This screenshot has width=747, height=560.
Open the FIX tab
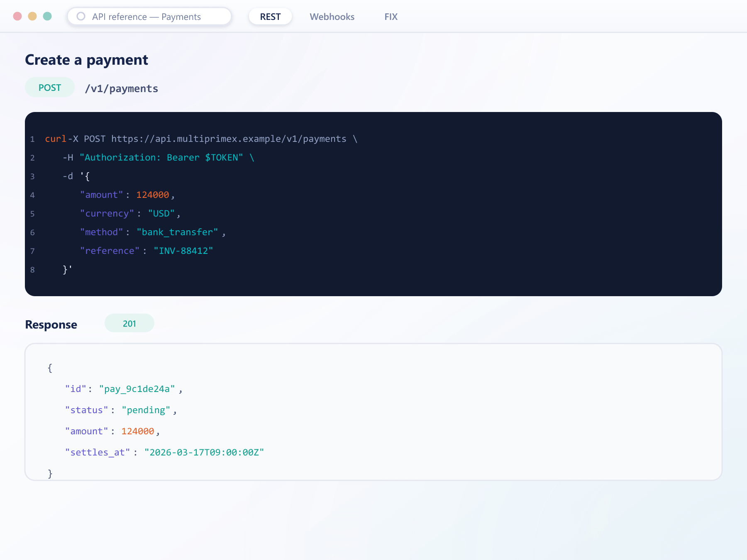[x=391, y=17]
